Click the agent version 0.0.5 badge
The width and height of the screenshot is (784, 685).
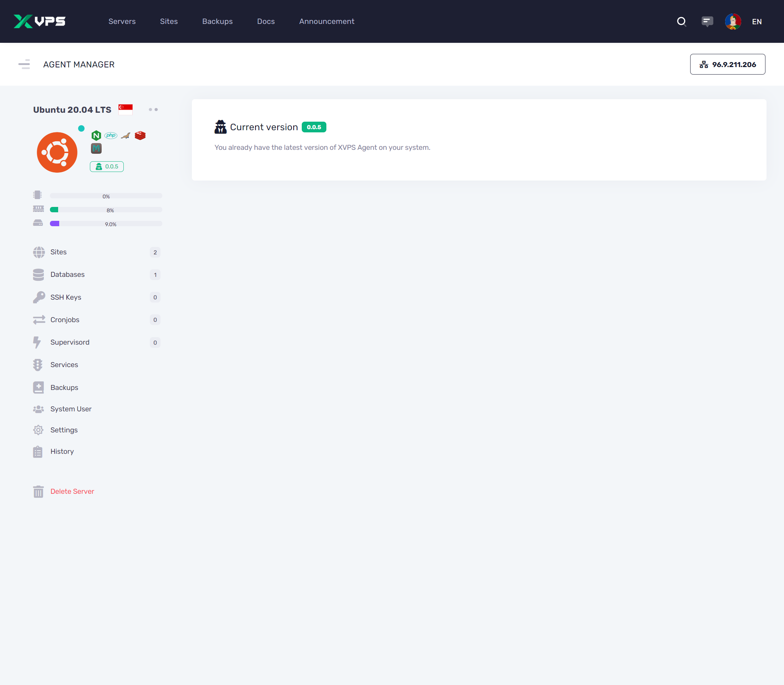pos(107,166)
